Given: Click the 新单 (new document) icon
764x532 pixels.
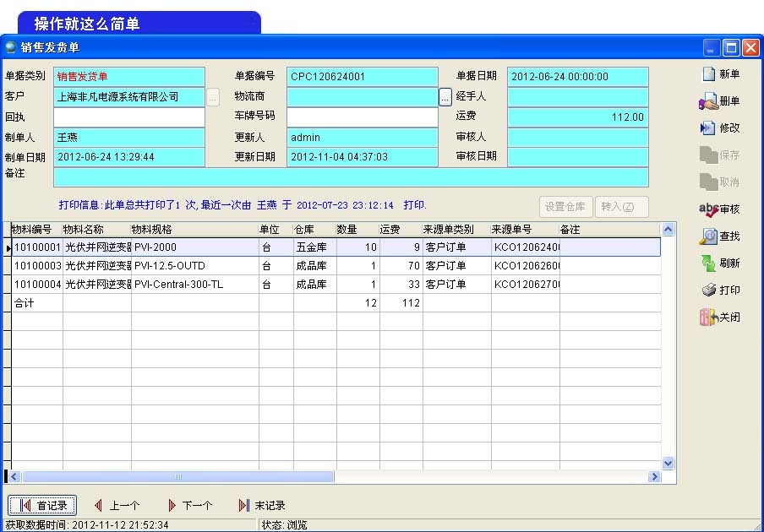Looking at the screenshot, I should point(708,74).
